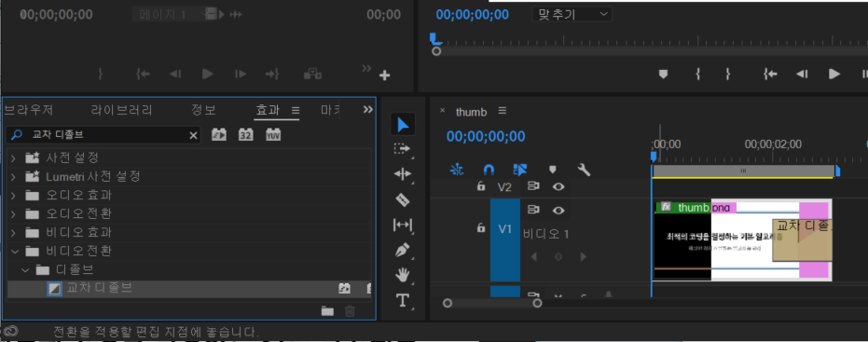This screenshot has height=342, width=868.
Task: Hide track V1 output with eye icon
Action: point(558,211)
